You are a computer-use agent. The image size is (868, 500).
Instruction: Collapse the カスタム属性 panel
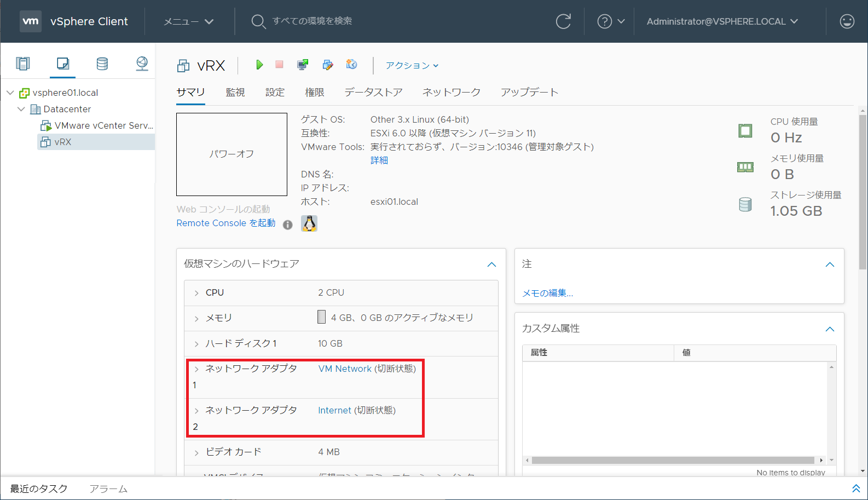pyautogui.click(x=830, y=329)
